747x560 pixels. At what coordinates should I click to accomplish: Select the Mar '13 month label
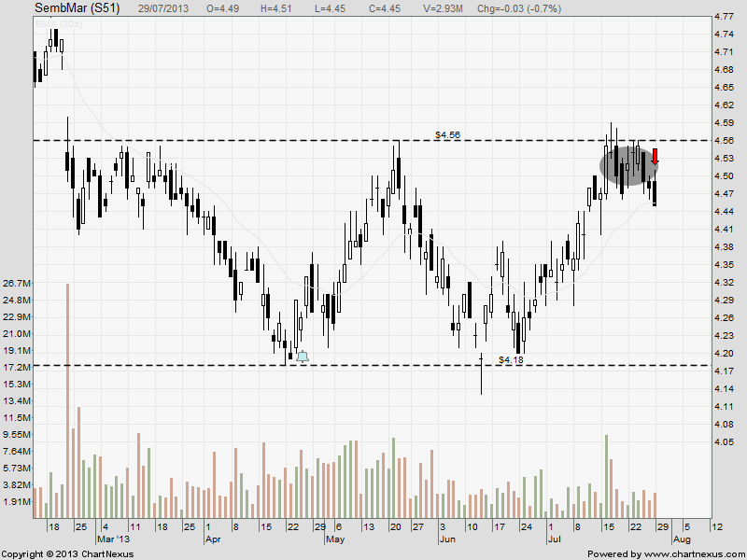click(112, 539)
